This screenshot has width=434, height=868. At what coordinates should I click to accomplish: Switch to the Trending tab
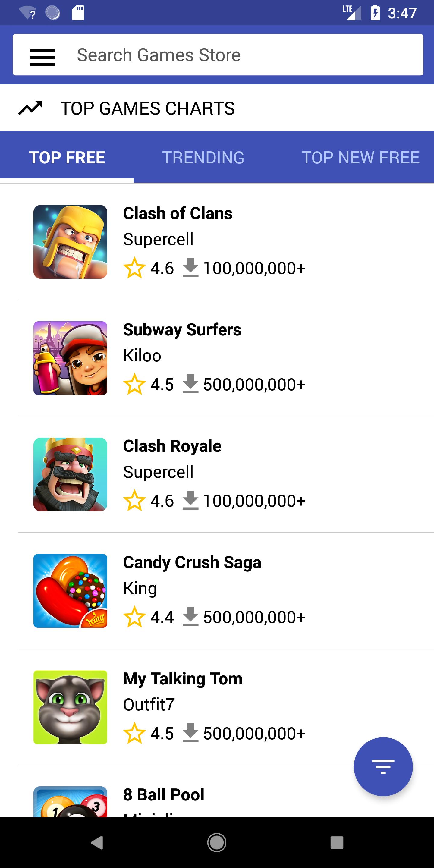[203, 157]
